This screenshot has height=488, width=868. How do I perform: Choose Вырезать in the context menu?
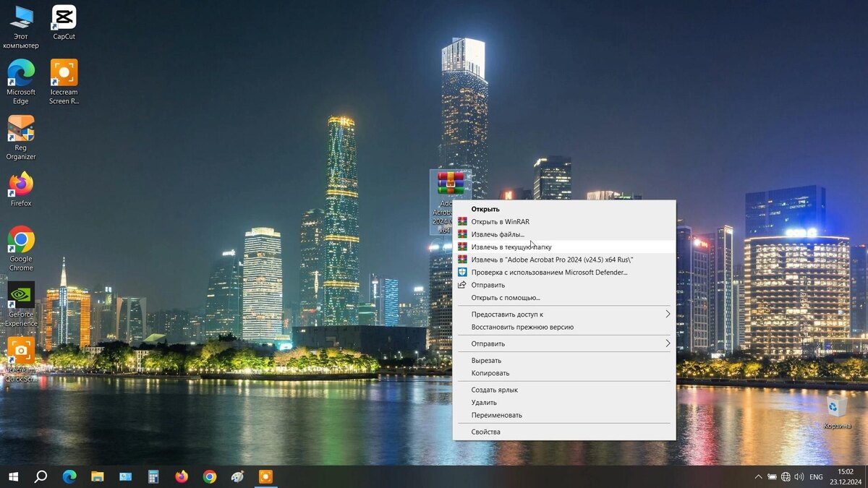pos(564,360)
